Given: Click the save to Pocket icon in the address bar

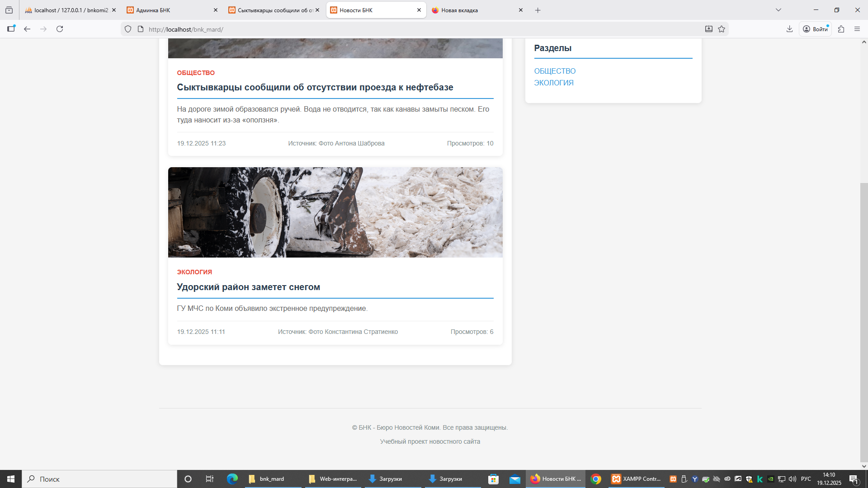Looking at the screenshot, I should [709, 29].
